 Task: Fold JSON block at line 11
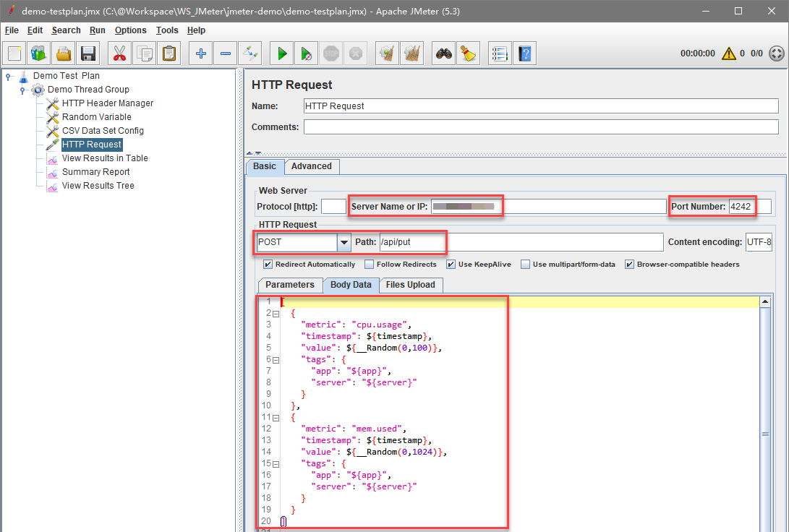point(276,418)
